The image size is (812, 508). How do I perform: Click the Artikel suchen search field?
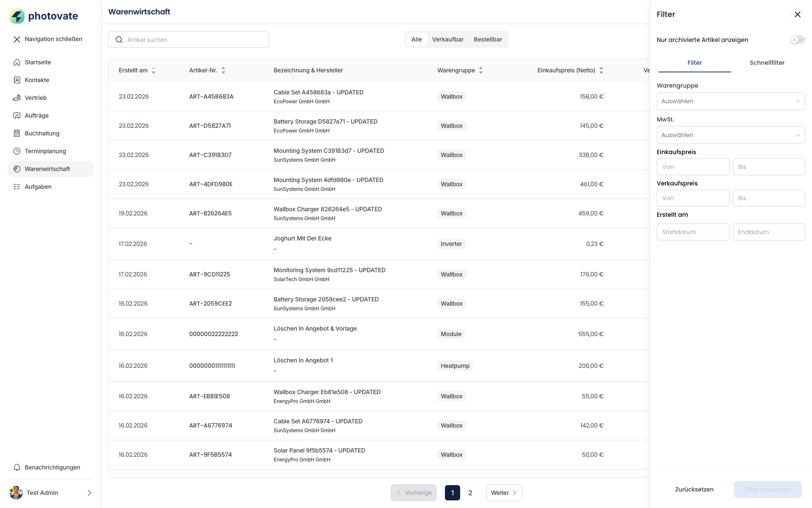click(189, 39)
